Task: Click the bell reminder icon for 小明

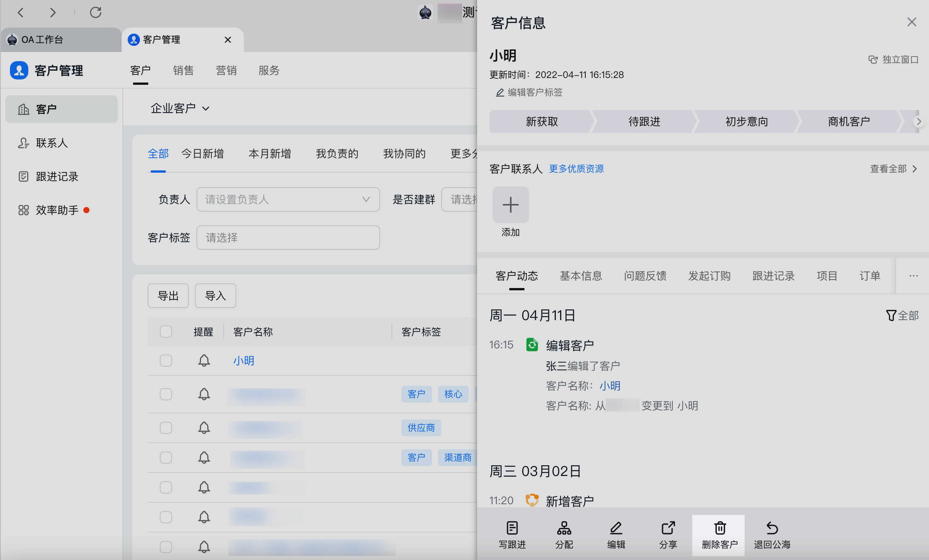Action: pyautogui.click(x=204, y=361)
